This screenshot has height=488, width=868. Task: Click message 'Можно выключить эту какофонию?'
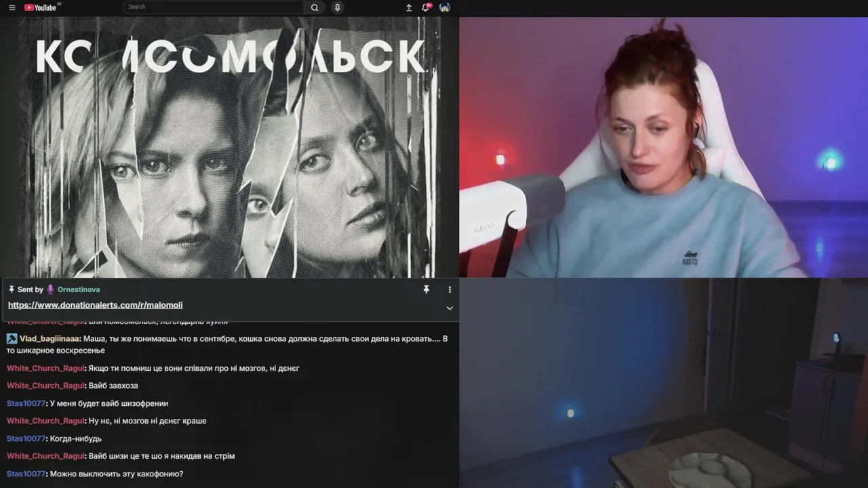tap(116, 474)
